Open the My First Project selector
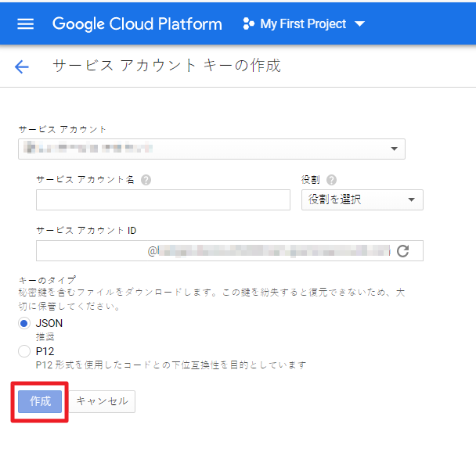This screenshot has height=449, width=476. point(302,23)
